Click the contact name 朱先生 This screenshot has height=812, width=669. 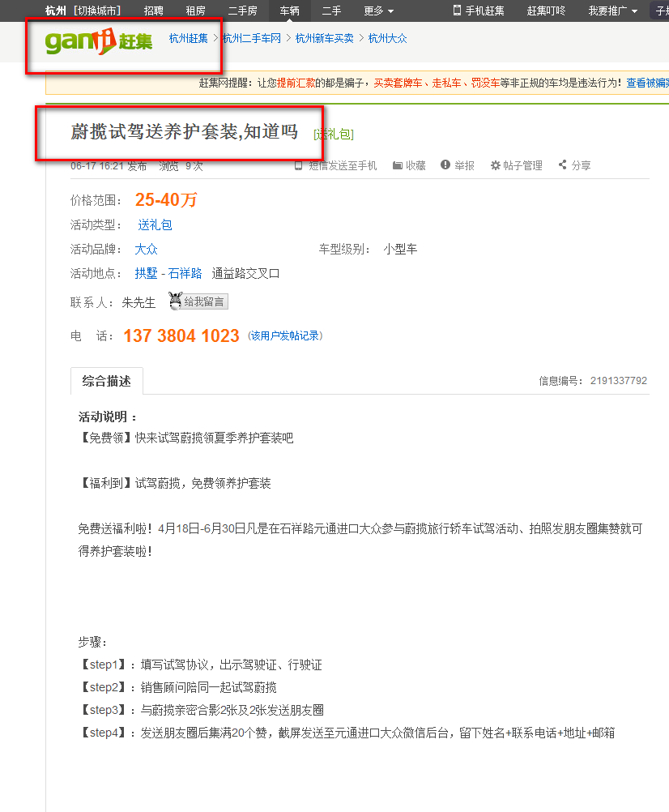138,302
